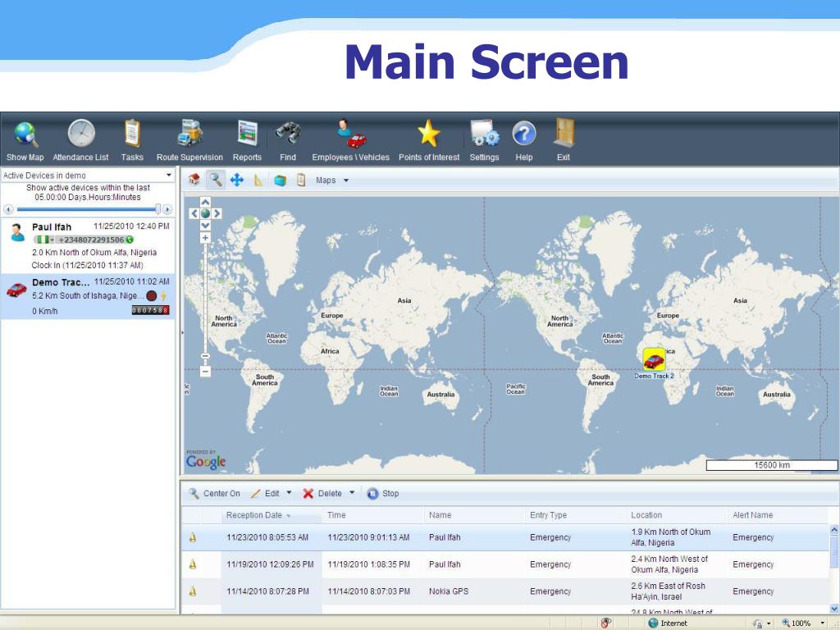Click the Alert Name column header

[778, 515]
